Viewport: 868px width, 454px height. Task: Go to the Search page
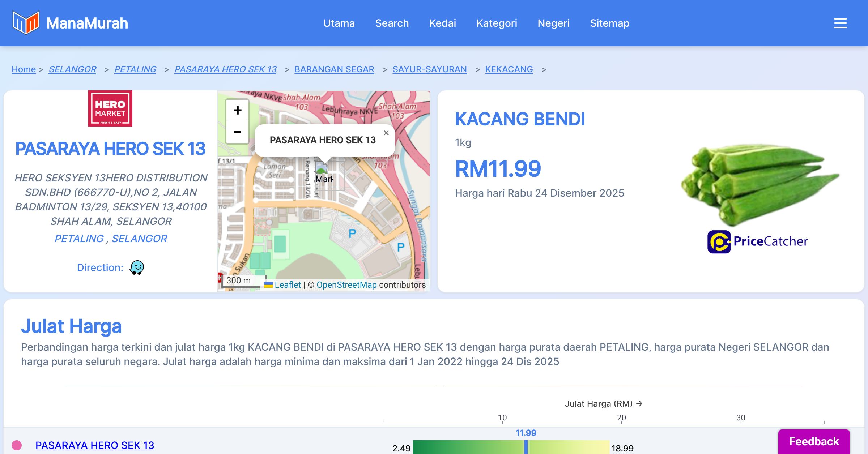(x=392, y=23)
